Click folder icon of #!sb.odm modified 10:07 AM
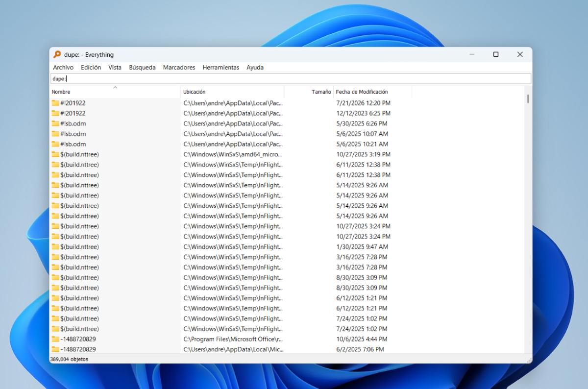 tap(55, 134)
